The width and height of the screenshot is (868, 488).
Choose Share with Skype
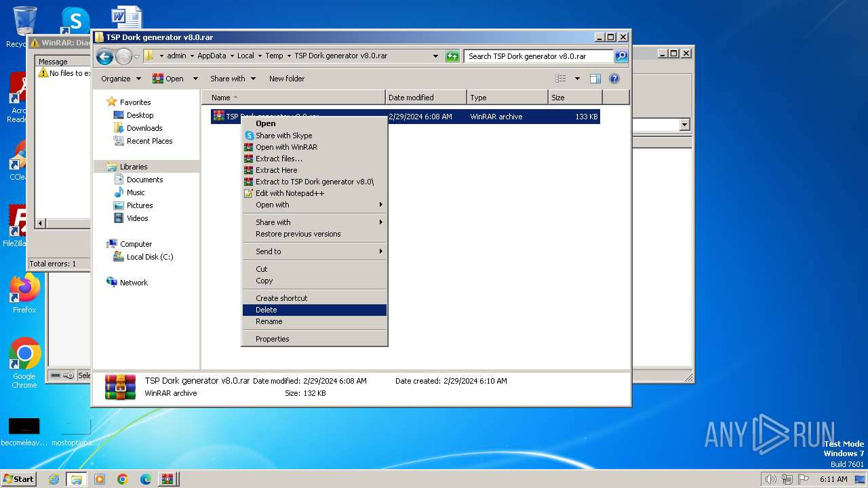click(x=315, y=136)
